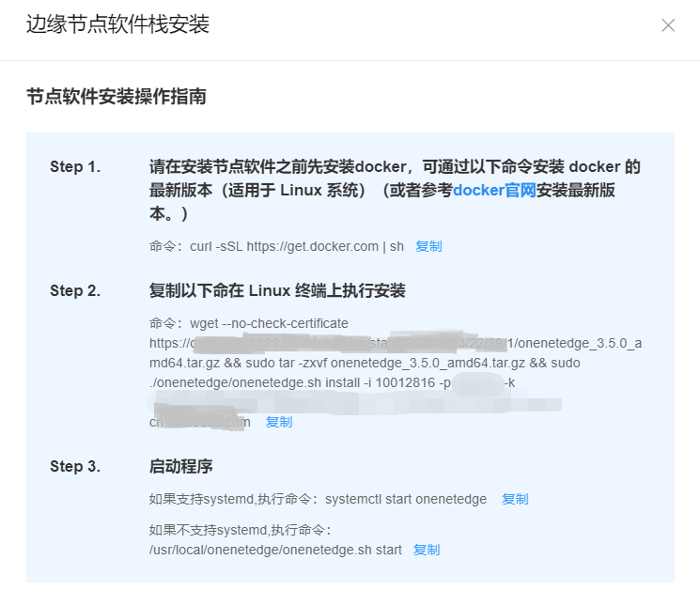Screen dimensions: 700x606
Task: Click the Step 2. label
Action: (75, 290)
